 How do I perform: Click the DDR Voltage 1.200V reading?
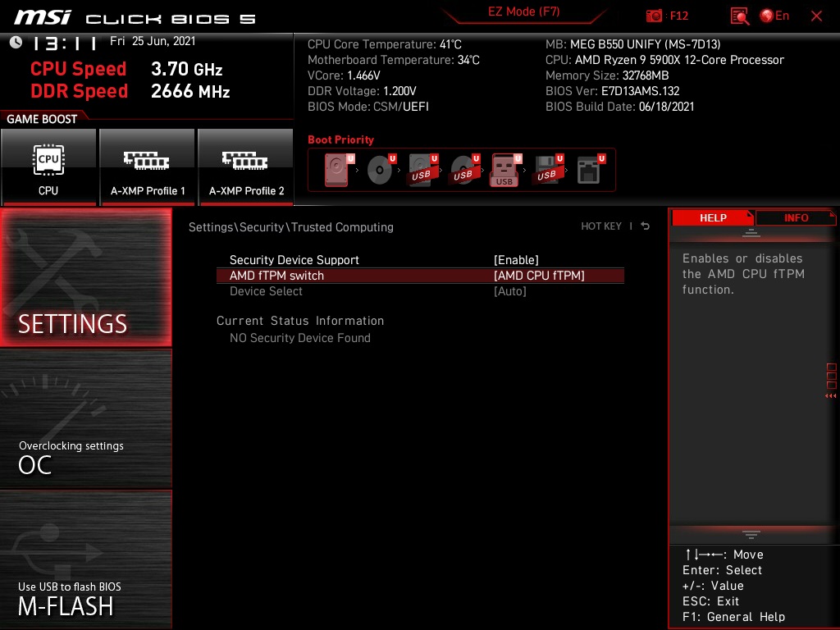[362, 91]
